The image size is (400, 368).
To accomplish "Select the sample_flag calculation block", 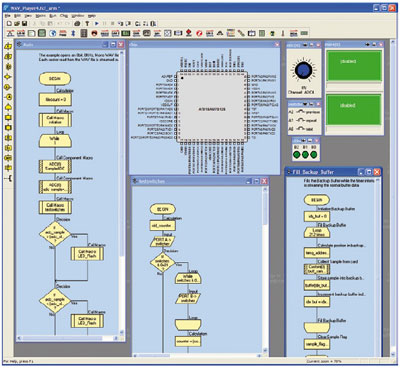I will tap(317, 344).
